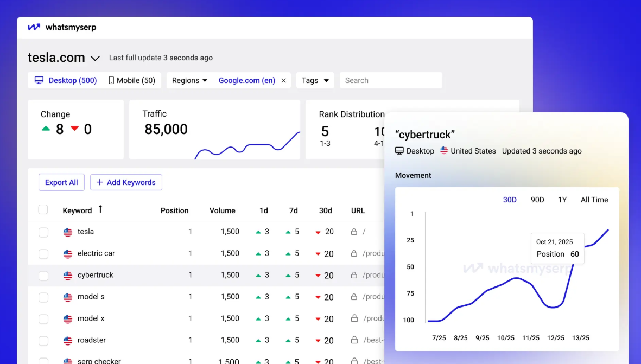Check the box for the electric car keyword
The width and height of the screenshot is (641, 364).
click(x=43, y=254)
